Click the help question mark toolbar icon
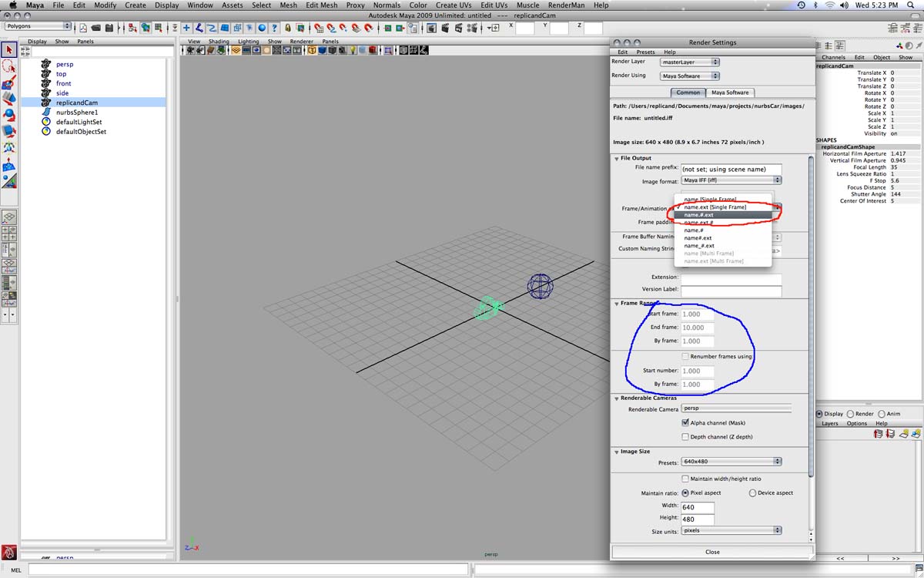Image resolution: width=924 pixels, height=578 pixels. (x=274, y=29)
